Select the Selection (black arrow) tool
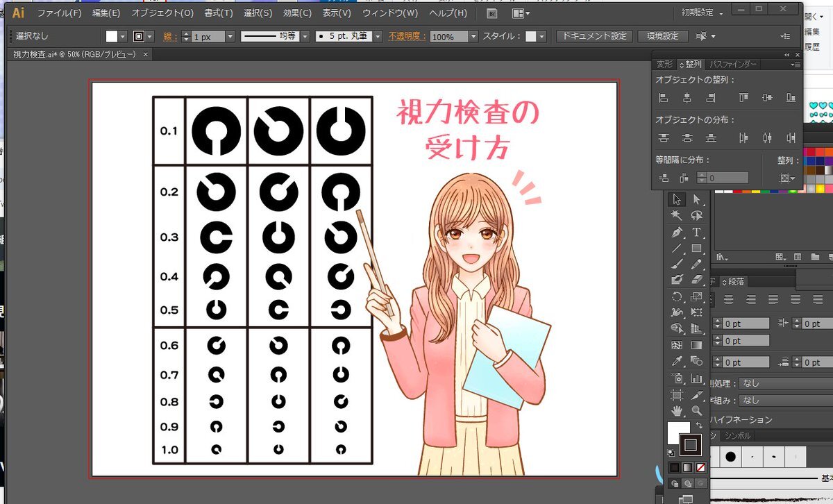This screenshot has height=504, width=833. point(678,199)
